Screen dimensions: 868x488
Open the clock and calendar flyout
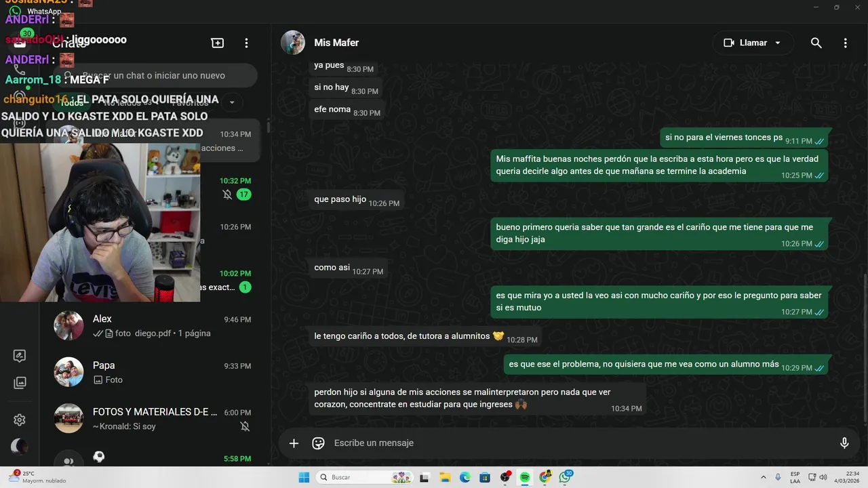(x=846, y=477)
